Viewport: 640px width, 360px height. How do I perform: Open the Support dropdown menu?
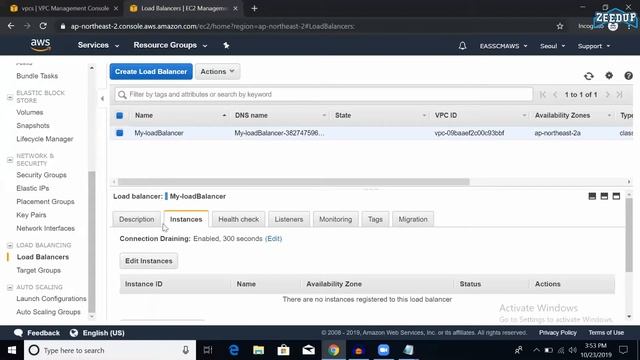[594, 46]
